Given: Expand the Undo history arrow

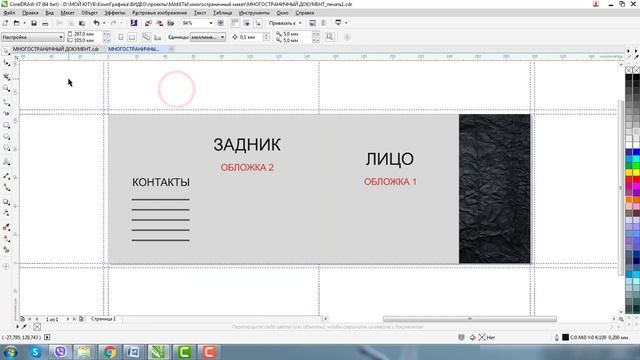Looking at the screenshot, I should pyautogui.click(x=104, y=23).
